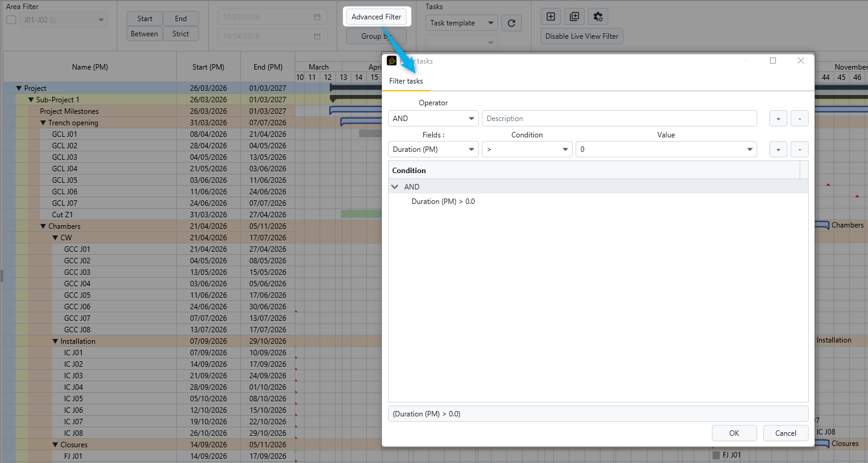Open the AND operator dropdown
Viewport: 868px width, 463px height.
click(433, 119)
